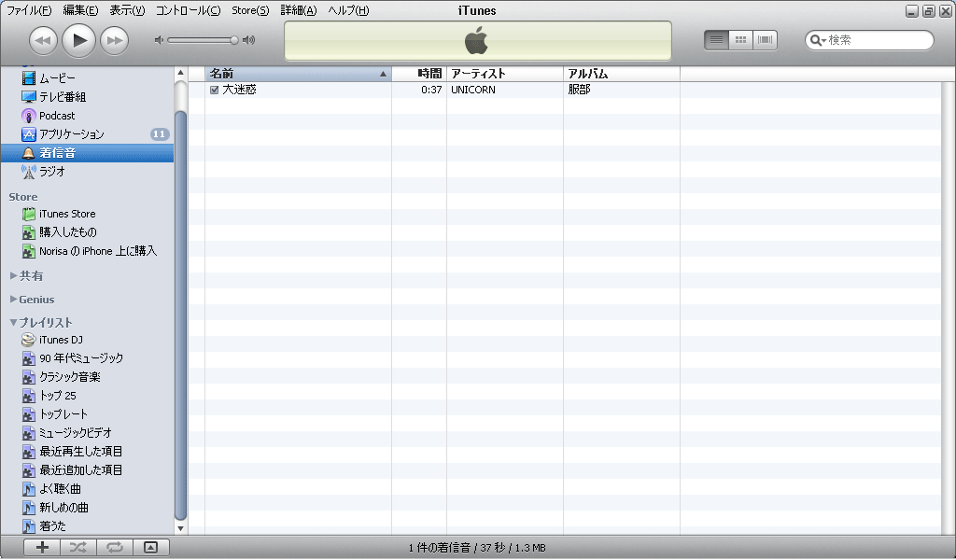Viewport: 956px width, 560px height.
Task: Click status bar text 1 件の着信音
Action: (440, 548)
